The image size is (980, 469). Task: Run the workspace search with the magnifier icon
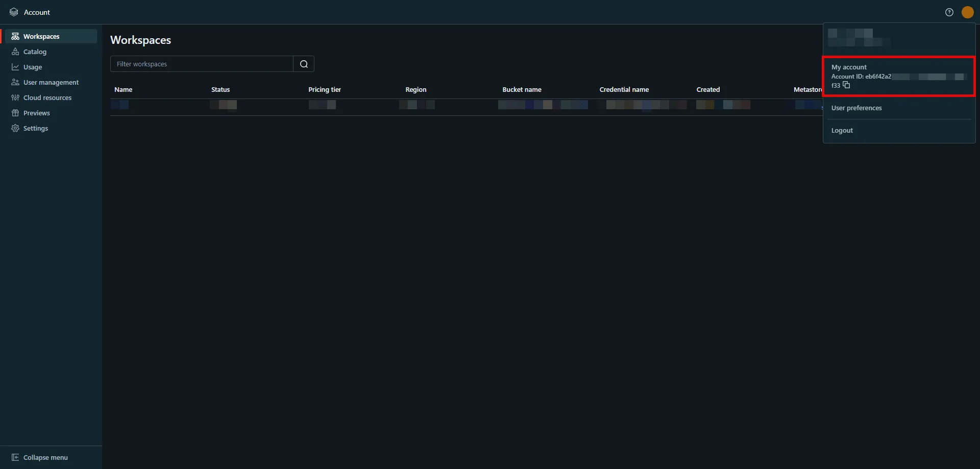(303, 64)
